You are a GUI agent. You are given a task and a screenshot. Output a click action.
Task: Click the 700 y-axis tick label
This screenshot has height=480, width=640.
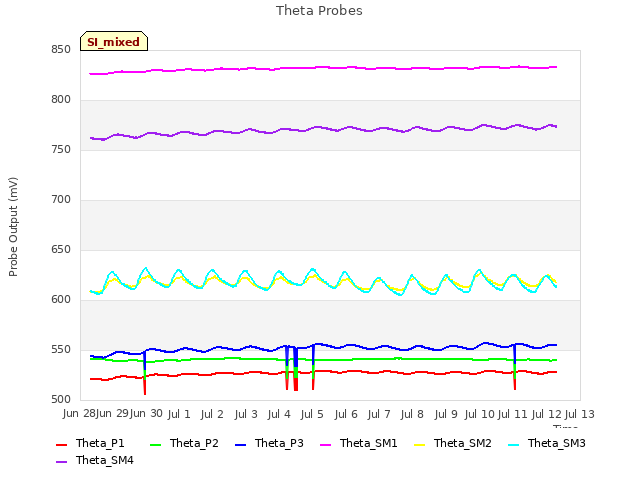[61, 200]
